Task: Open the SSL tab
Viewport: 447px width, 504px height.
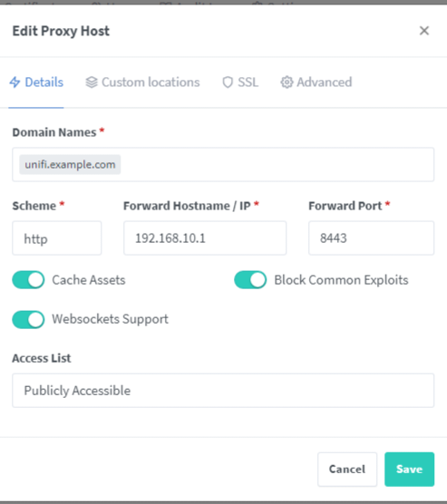Action: click(x=240, y=82)
